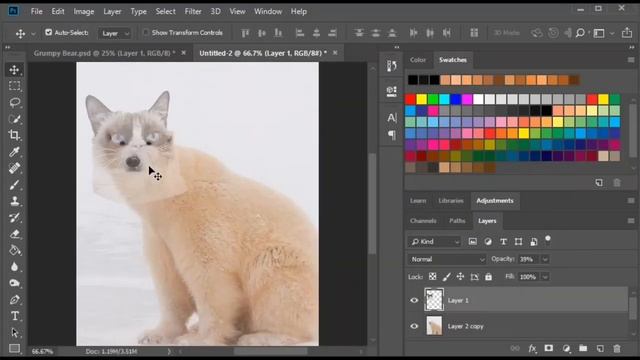
Task: Select the Move tool
Action: tap(14, 70)
